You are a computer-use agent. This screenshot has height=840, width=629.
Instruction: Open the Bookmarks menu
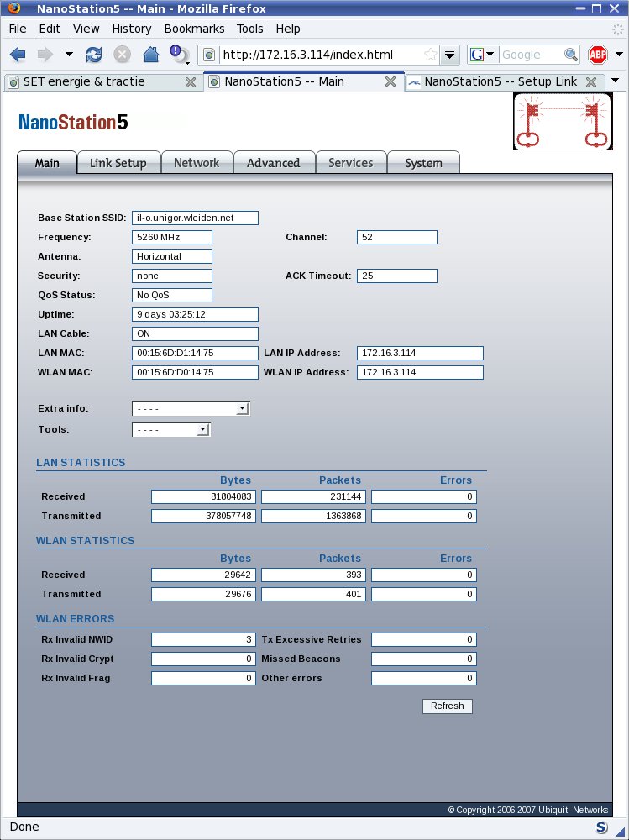coord(194,29)
